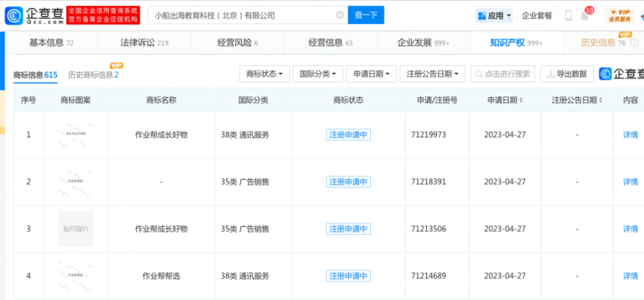Open the notifications bell icon
644x300 pixels.
585,16
